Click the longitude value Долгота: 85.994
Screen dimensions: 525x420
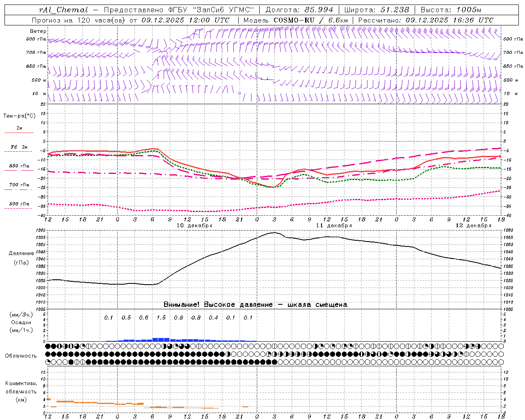point(299,10)
